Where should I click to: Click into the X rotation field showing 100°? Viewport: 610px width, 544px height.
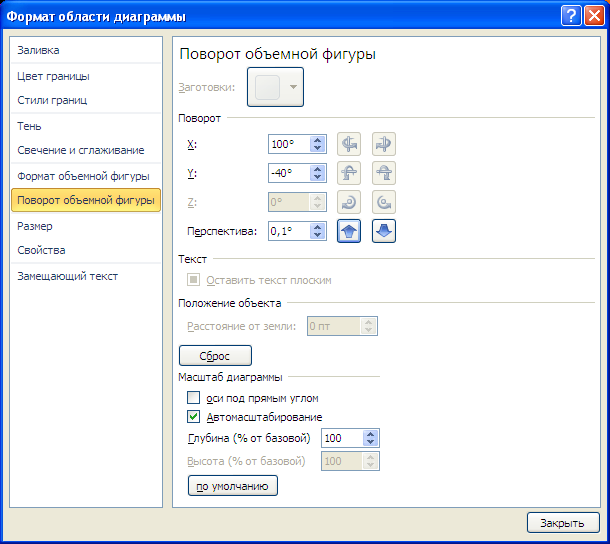289,144
